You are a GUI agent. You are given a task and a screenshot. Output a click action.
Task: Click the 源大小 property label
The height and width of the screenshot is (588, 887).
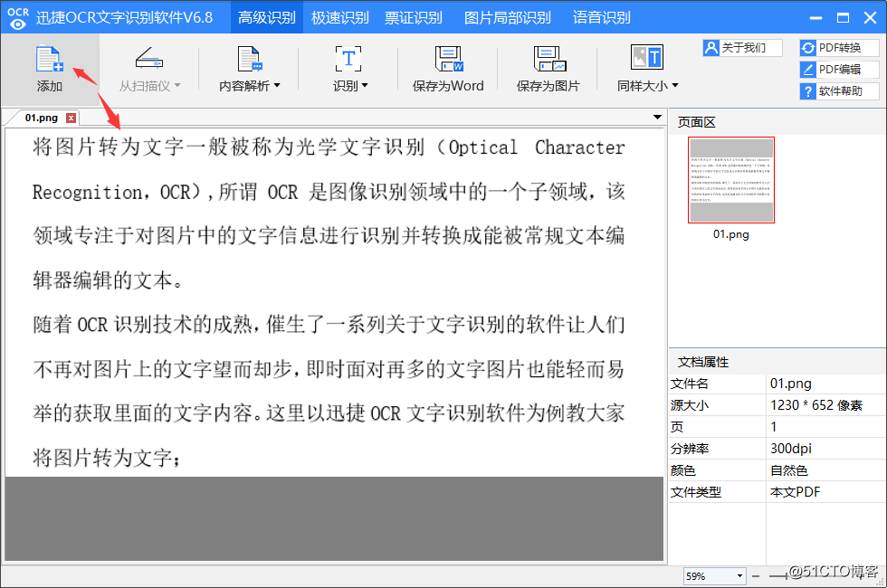tap(689, 405)
